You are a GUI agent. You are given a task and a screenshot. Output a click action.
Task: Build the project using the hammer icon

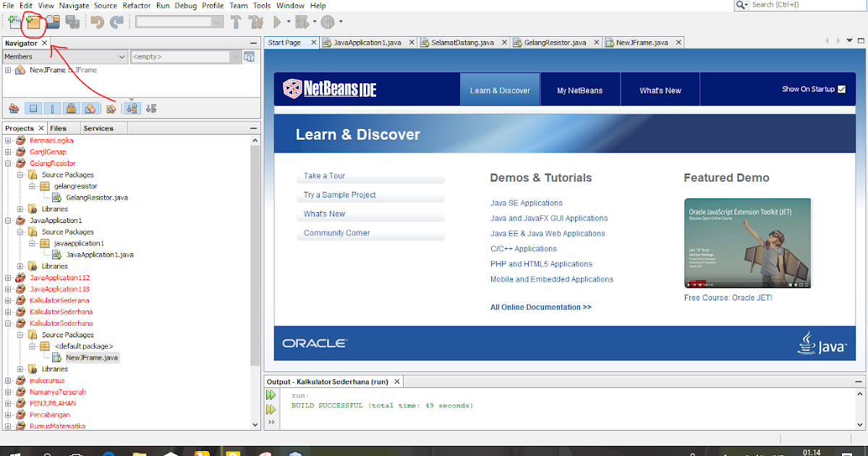237,22
